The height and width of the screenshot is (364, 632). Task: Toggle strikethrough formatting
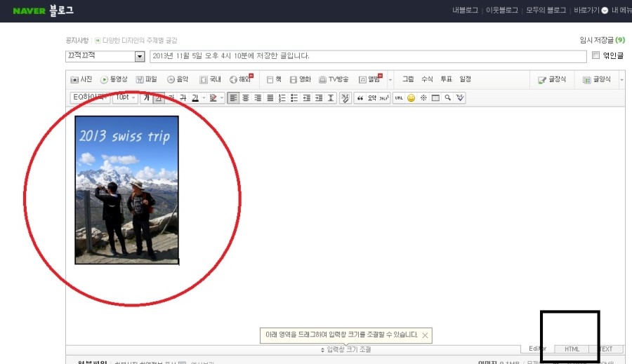coord(183,98)
